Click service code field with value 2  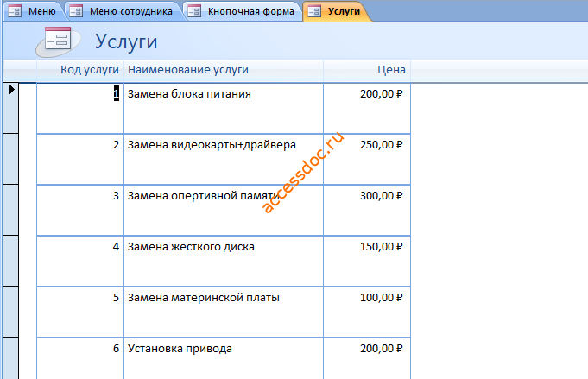point(80,159)
